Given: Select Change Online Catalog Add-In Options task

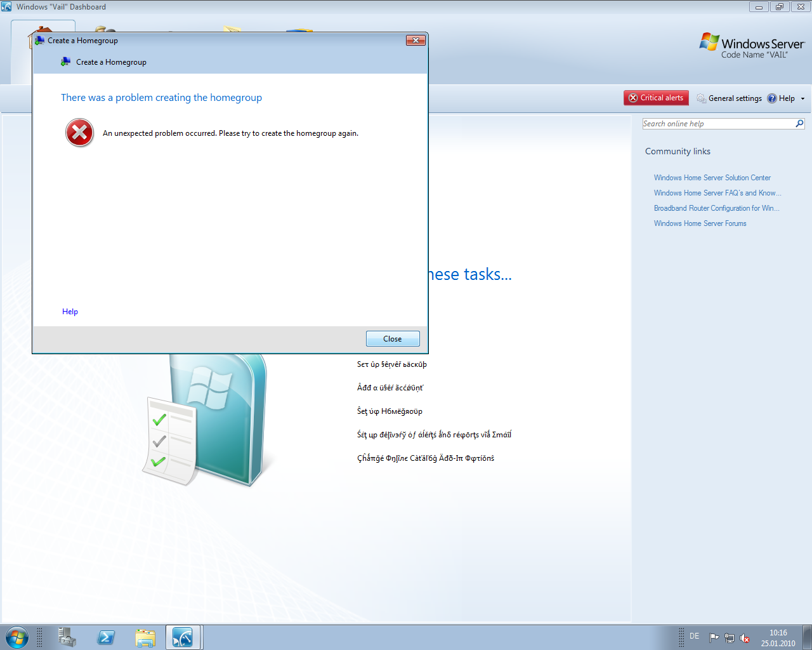Looking at the screenshot, I should [x=426, y=458].
